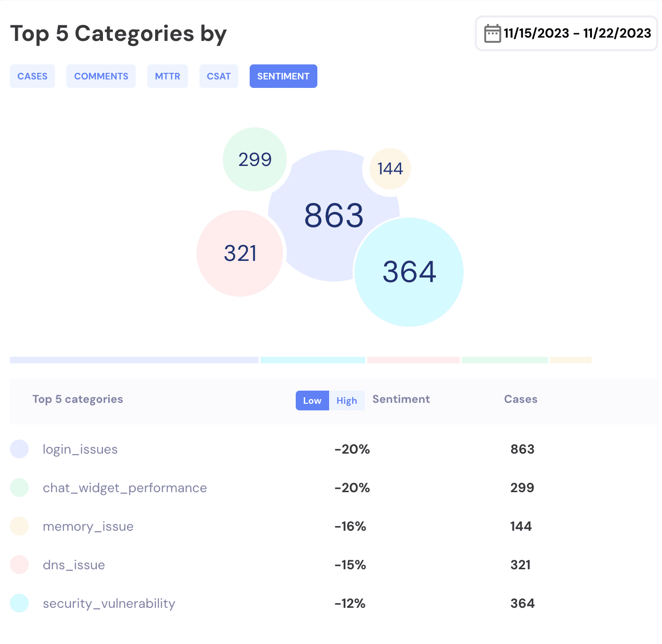Select the MTTR metric tab
This screenshot has width=662, height=644.
[167, 76]
